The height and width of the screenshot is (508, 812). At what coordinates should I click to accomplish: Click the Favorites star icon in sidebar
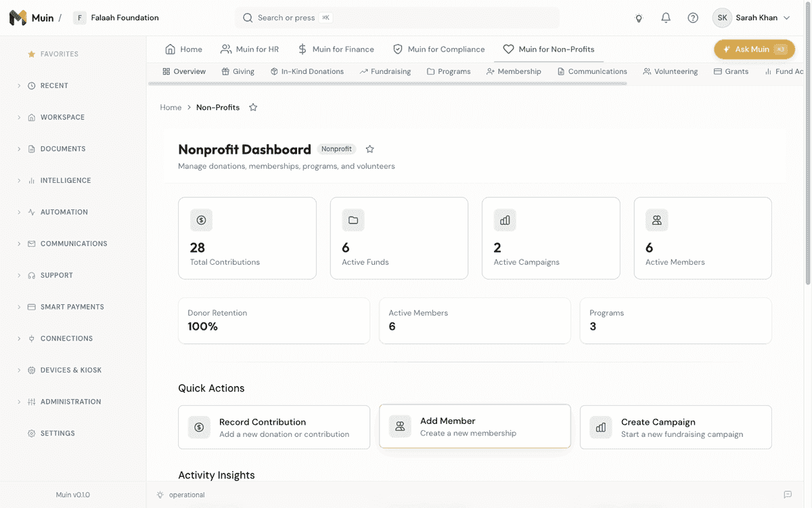31,54
